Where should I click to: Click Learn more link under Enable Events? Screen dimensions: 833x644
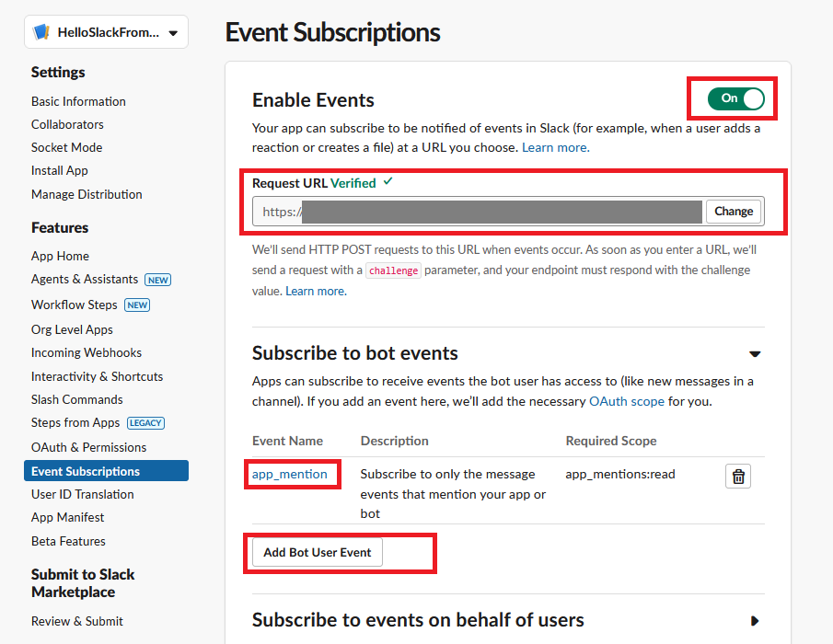tap(556, 147)
